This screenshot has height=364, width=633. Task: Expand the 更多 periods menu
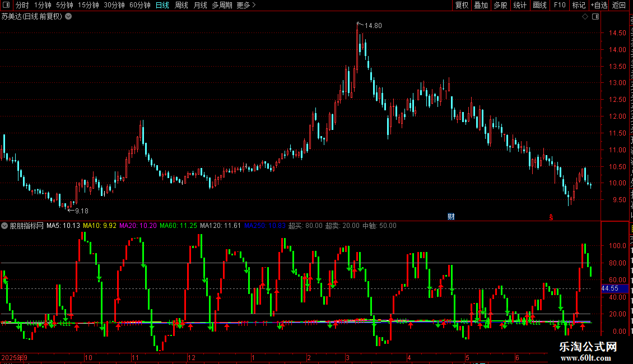click(x=246, y=5)
